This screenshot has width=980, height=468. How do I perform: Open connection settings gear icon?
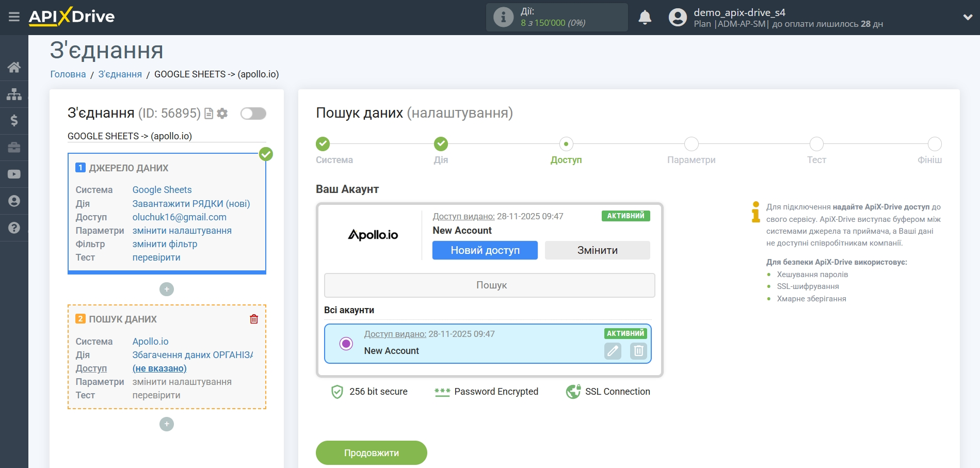223,114
